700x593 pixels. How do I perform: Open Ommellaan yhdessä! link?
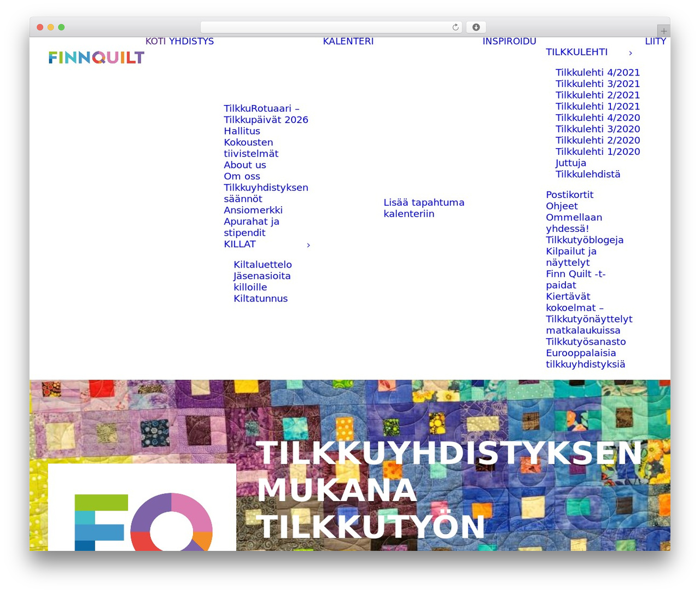pyautogui.click(x=574, y=223)
